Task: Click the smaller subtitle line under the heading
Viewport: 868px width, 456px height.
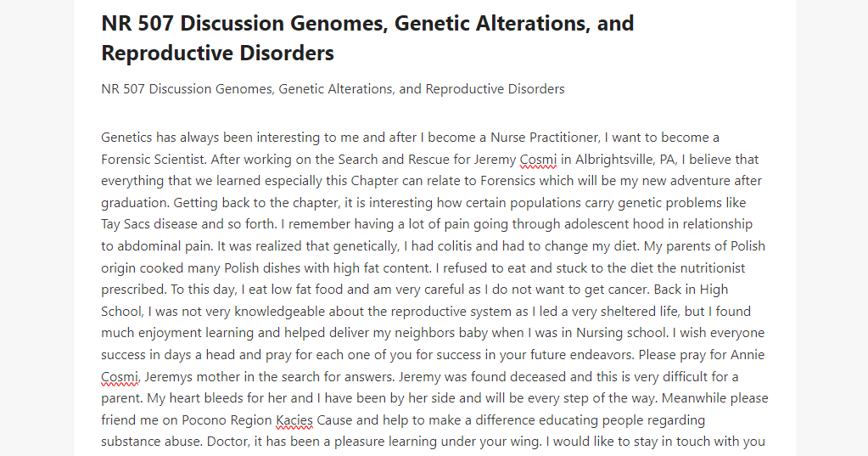Action: pos(333,89)
